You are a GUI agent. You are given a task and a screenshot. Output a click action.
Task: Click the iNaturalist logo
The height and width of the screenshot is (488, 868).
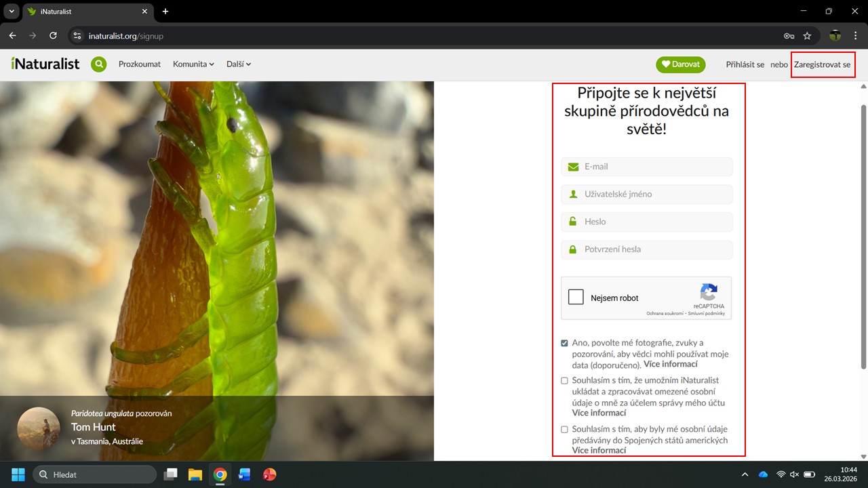tap(45, 64)
